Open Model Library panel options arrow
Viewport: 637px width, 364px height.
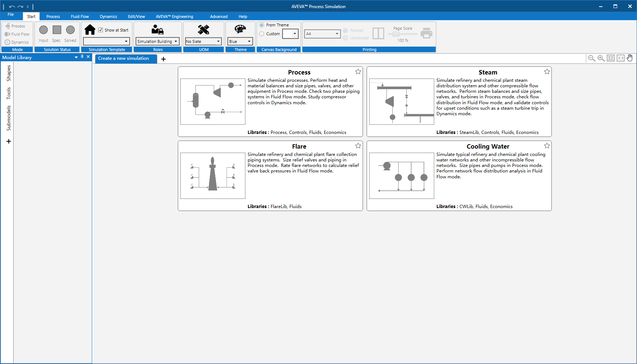[76, 57]
